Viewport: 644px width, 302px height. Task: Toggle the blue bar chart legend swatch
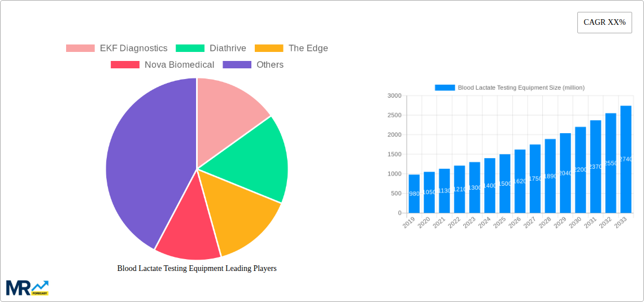445,87
